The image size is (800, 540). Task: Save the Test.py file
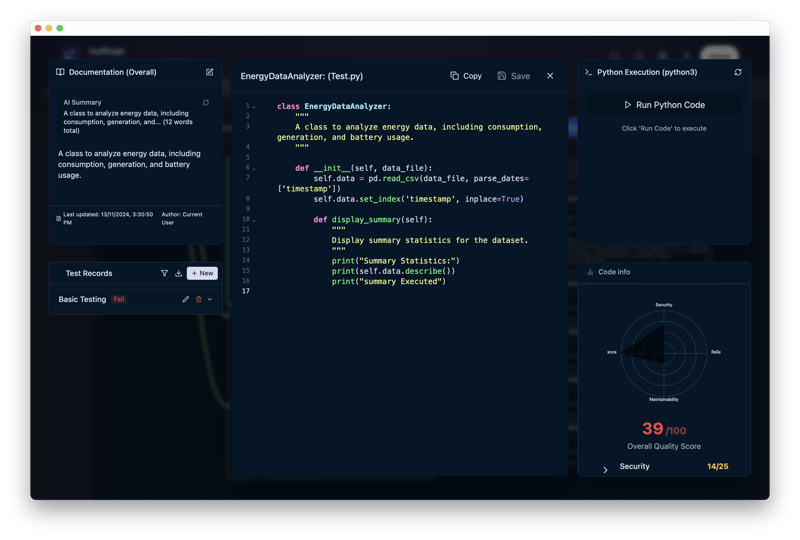(x=514, y=76)
